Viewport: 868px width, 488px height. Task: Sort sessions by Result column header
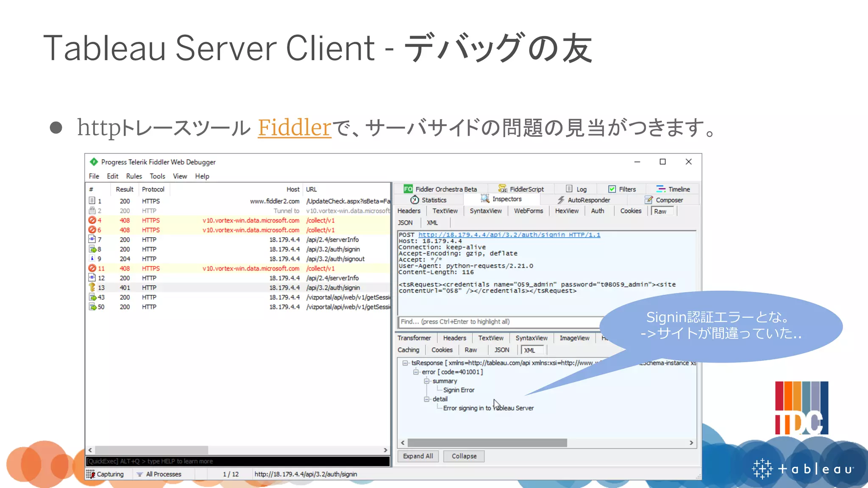tap(124, 189)
